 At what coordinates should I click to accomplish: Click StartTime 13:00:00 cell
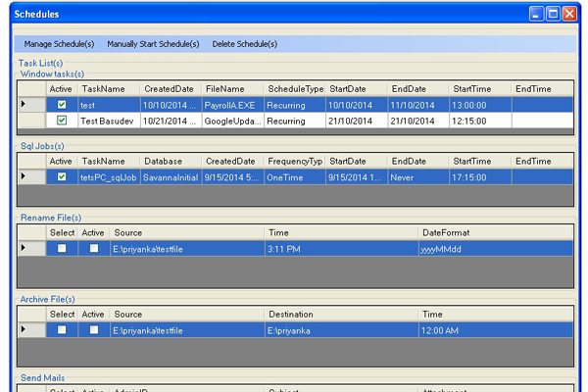pos(480,105)
